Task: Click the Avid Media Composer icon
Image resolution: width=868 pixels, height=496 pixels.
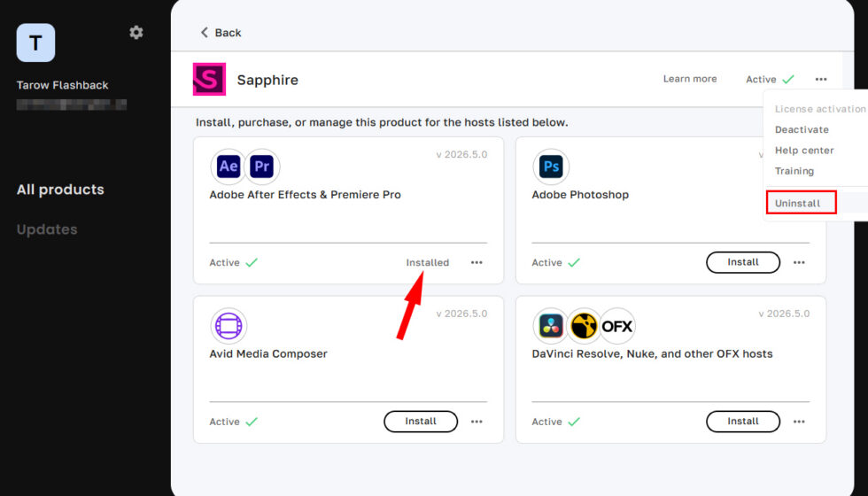Action: pos(229,326)
